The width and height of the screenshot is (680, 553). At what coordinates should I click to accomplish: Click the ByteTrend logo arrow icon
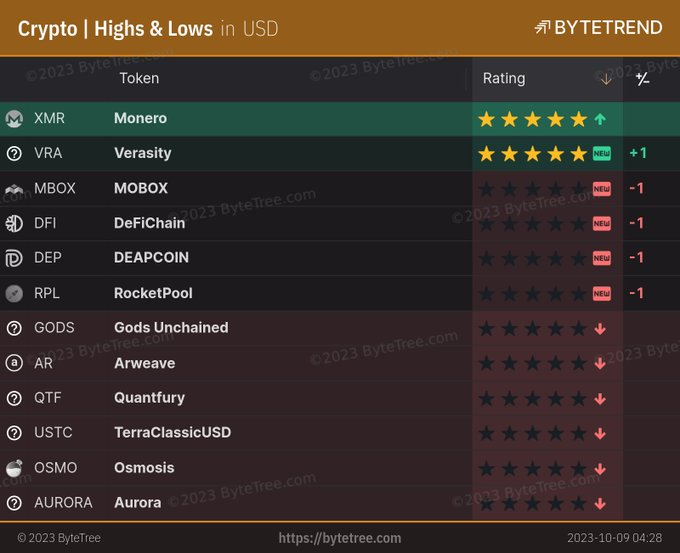[542, 27]
